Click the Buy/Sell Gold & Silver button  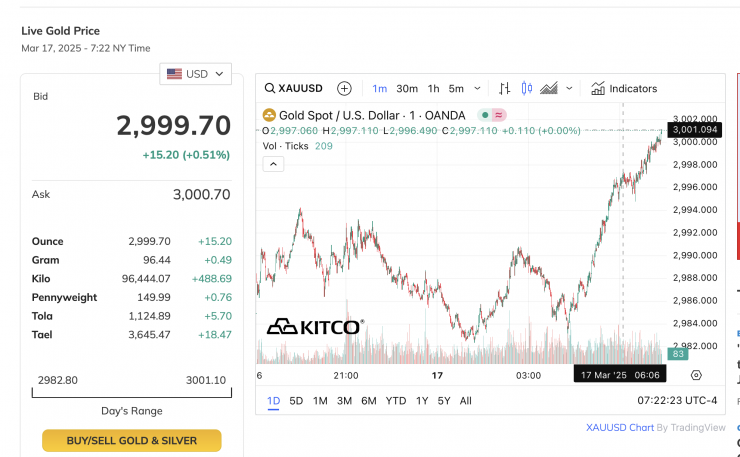[x=131, y=440]
